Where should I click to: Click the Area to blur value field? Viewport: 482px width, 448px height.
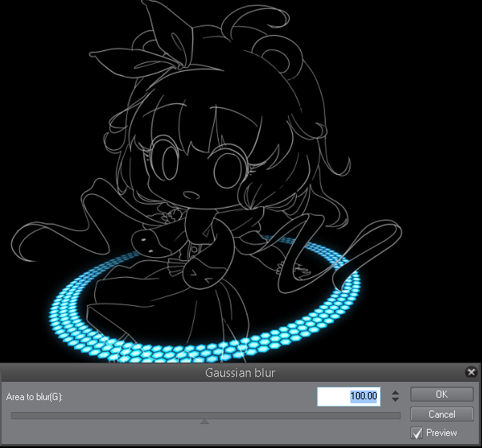pyautogui.click(x=349, y=396)
